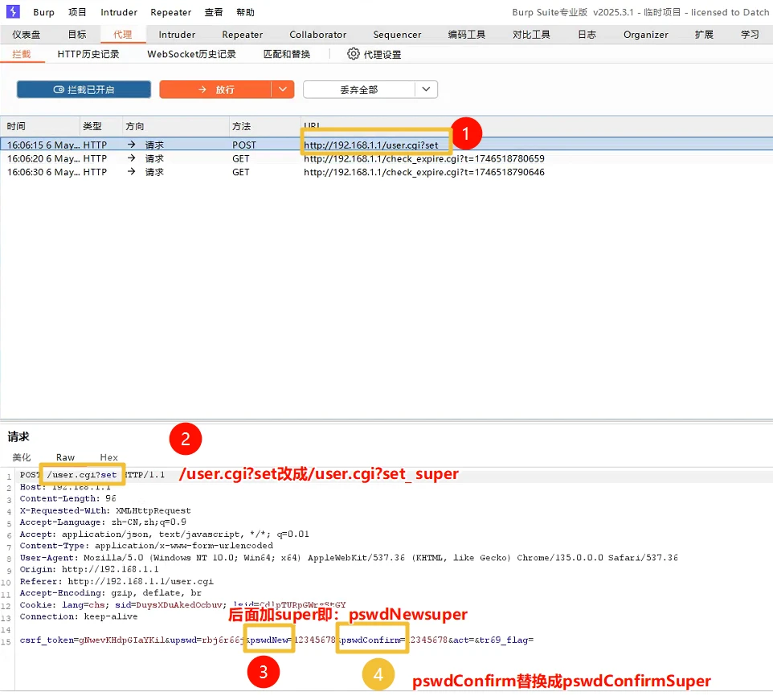Click the User-Agent header line
773x700 pixels.
[x=349, y=558]
